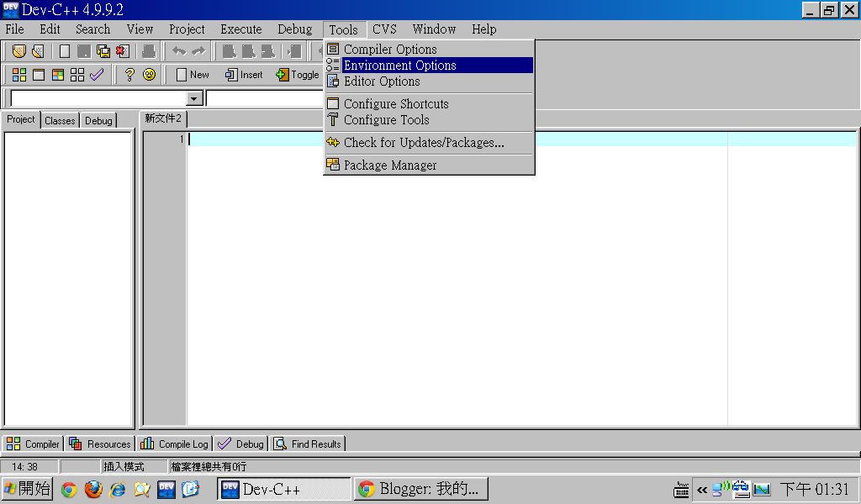
Task: Click the Insert toolbar button
Action: (245, 75)
